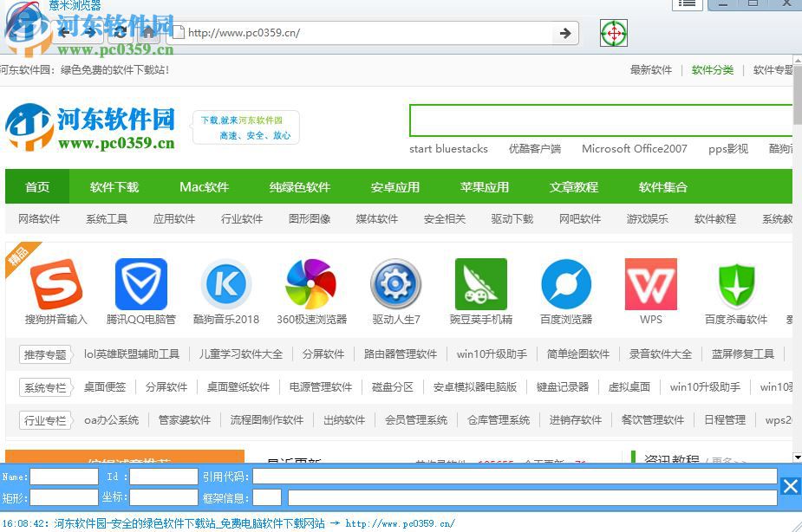Open the 游戏娱乐 category
The image size is (802, 532).
click(x=647, y=218)
